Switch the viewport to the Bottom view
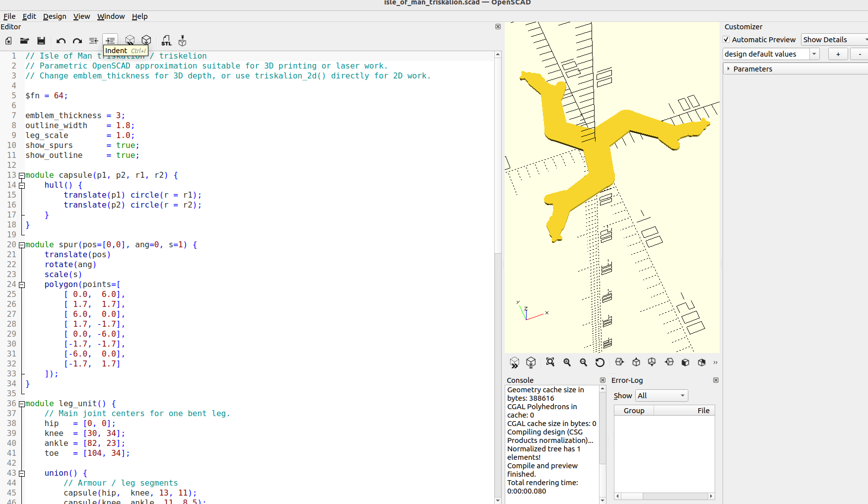Image resolution: width=868 pixels, height=504 pixels. coord(652,362)
